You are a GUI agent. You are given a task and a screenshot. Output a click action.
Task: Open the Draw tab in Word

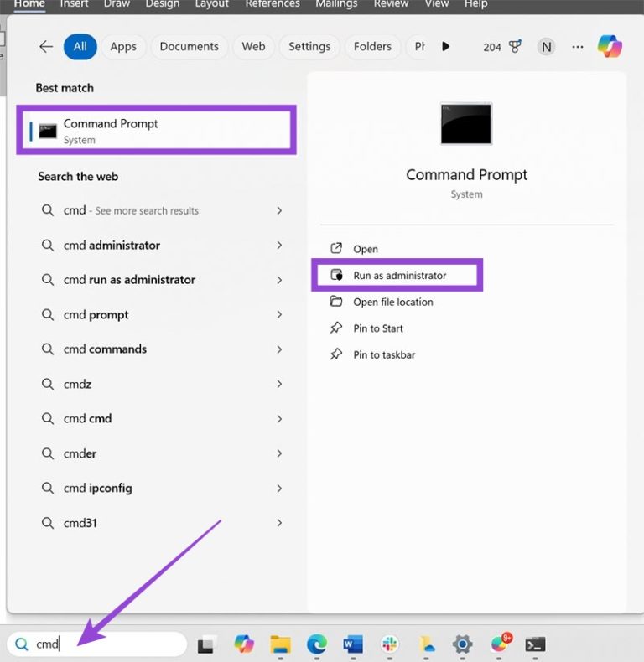click(117, 4)
